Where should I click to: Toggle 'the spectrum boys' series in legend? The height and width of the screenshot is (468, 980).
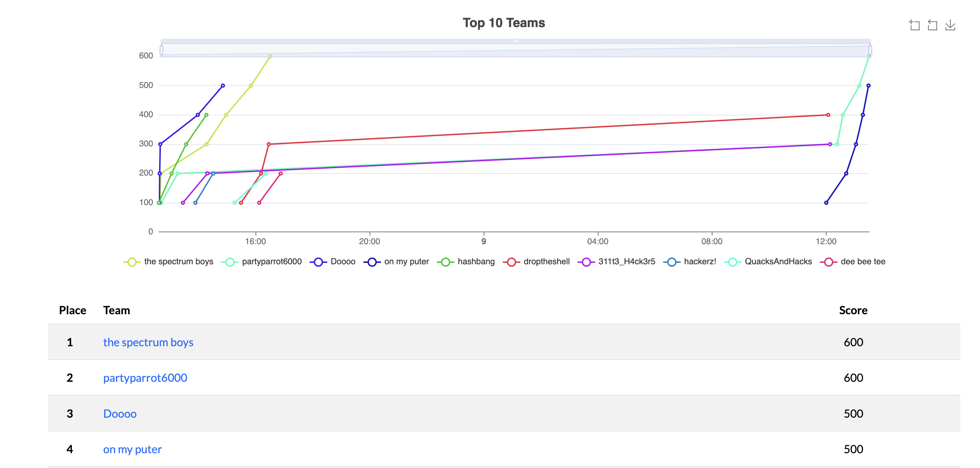(x=168, y=261)
